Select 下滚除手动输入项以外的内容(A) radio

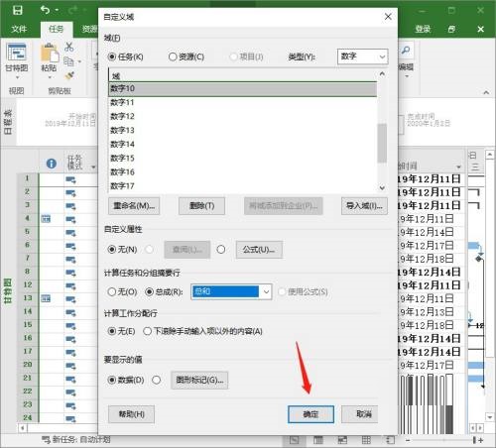point(147,331)
